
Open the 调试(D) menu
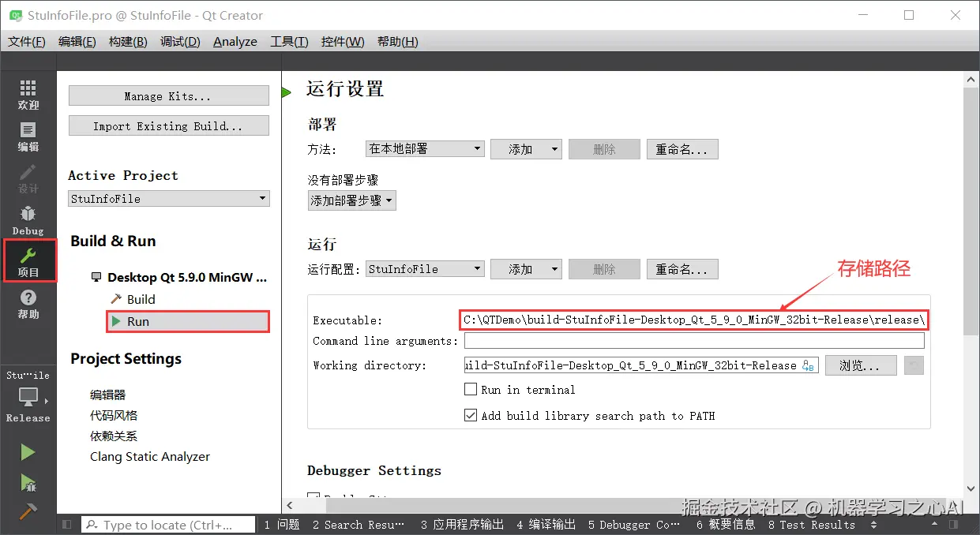pyautogui.click(x=180, y=41)
